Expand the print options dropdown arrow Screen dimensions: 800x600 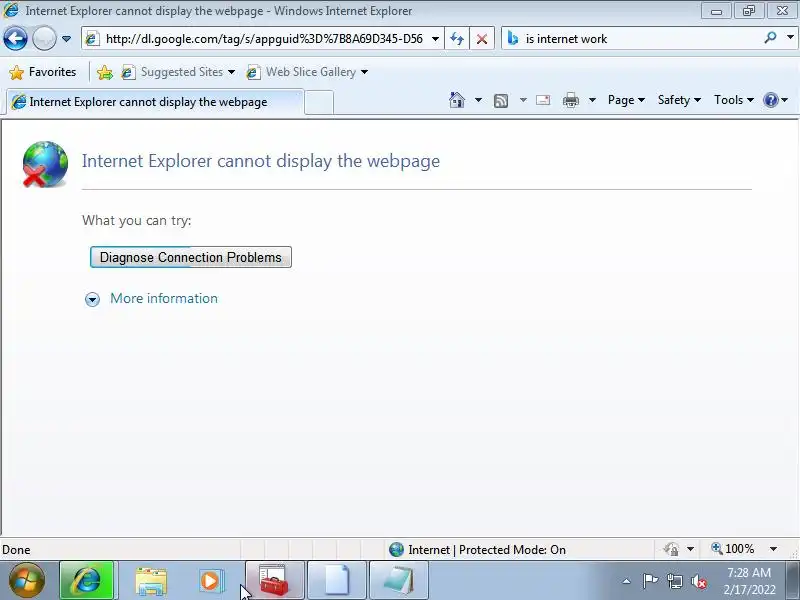[592, 100]
